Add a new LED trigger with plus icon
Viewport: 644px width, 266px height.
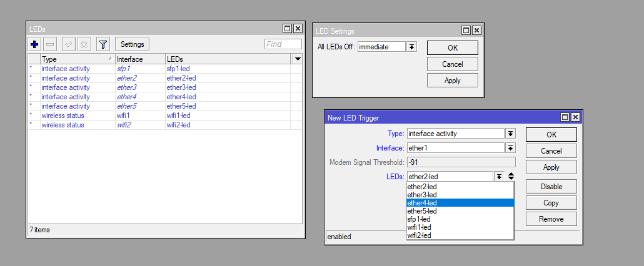click(34, 44)
